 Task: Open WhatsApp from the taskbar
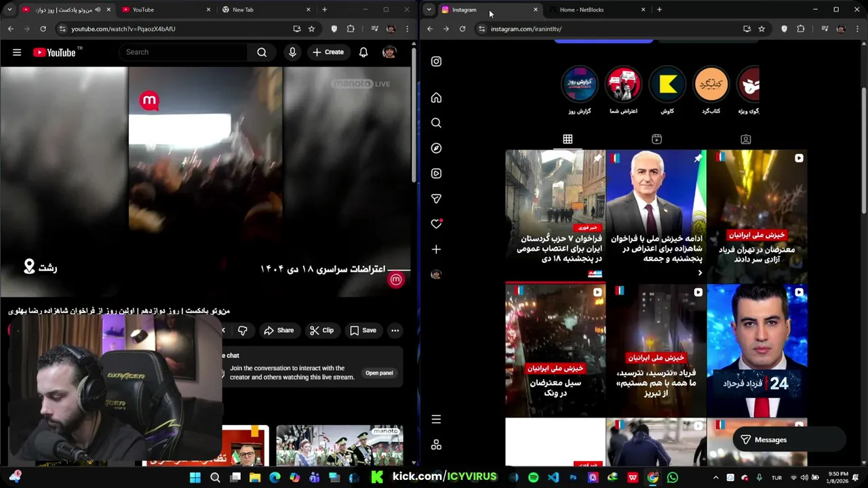coord(672,477)
